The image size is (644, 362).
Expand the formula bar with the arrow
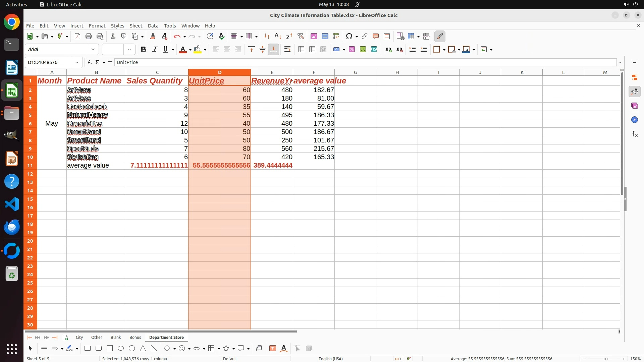coord(620,62)
